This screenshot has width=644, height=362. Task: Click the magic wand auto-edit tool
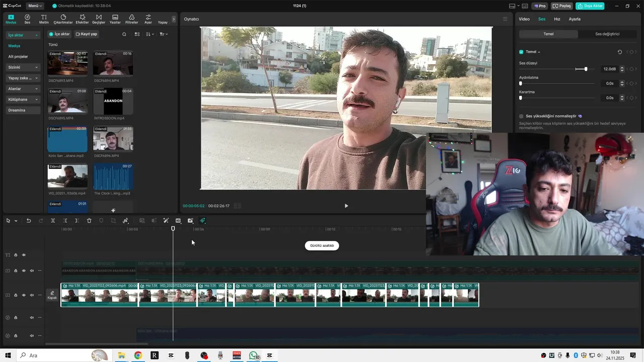click(x=166, y=221)
